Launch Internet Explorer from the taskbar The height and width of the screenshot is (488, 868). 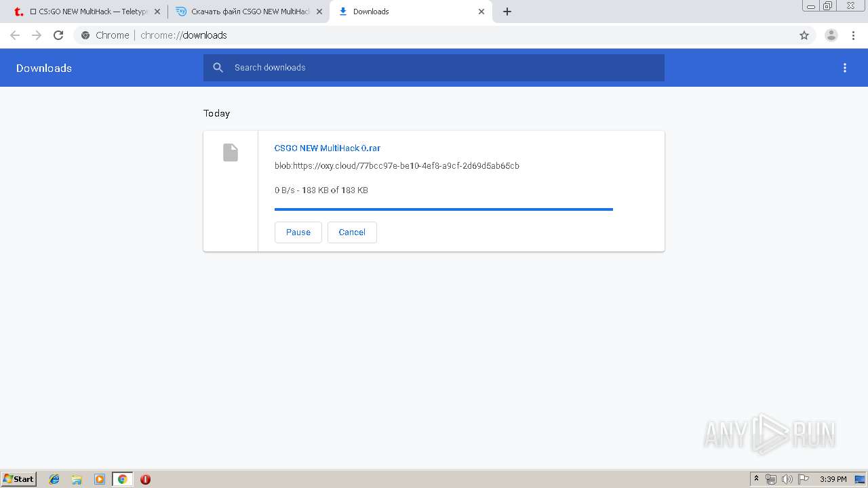(x=55, y=479)
